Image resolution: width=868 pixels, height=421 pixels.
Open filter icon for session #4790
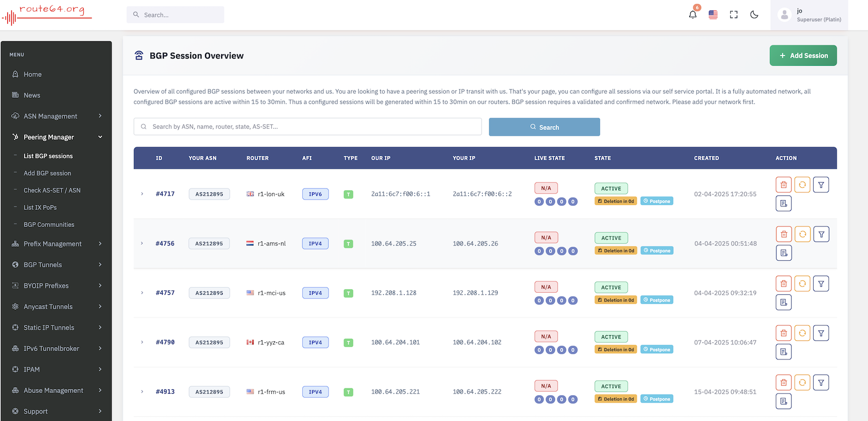tap(821, 333)
